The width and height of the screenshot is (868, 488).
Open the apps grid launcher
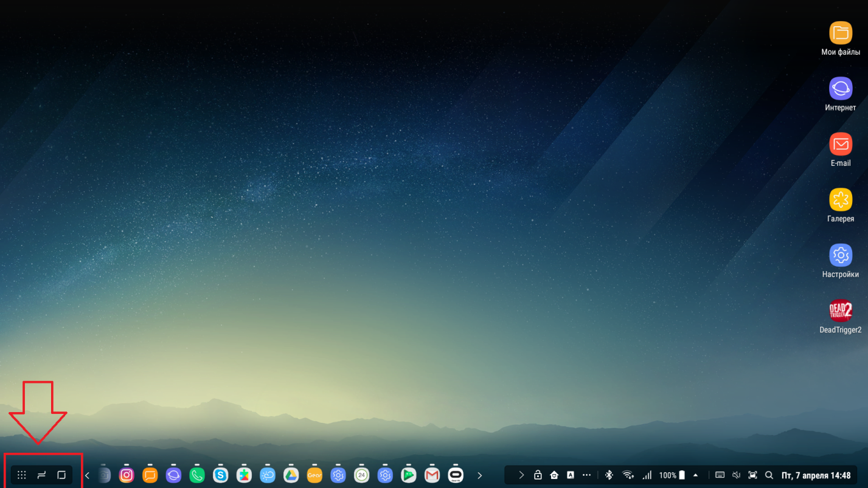point(22,475)
